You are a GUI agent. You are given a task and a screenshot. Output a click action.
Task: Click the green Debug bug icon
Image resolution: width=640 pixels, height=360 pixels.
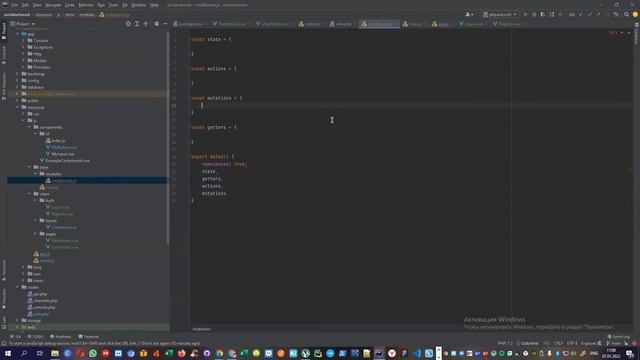point(534,14)
